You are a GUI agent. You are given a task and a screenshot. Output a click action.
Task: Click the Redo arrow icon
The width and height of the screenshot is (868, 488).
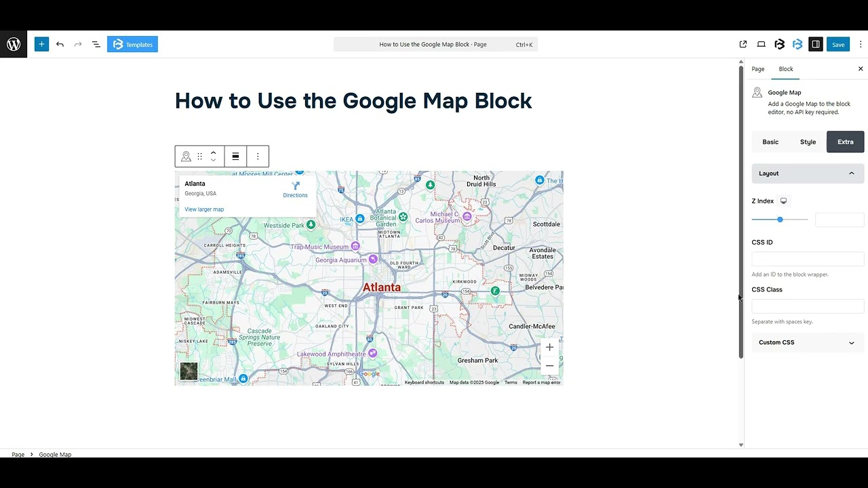point(77,44)
